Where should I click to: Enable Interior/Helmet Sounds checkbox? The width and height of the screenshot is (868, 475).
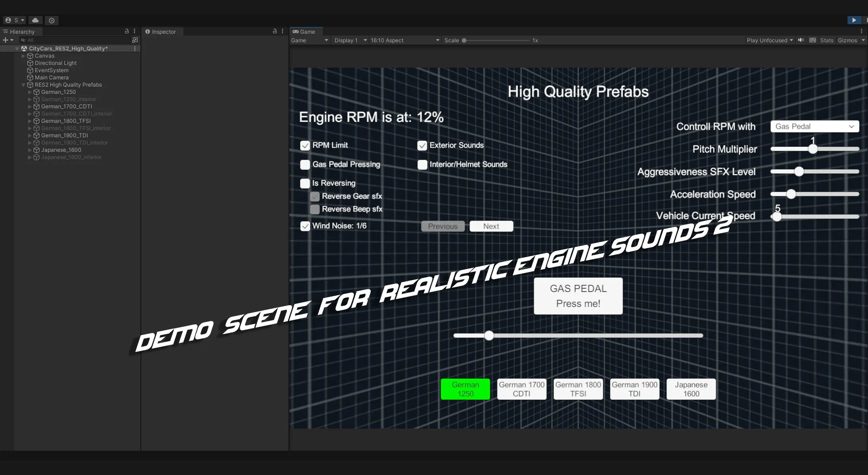coord(422,165)
